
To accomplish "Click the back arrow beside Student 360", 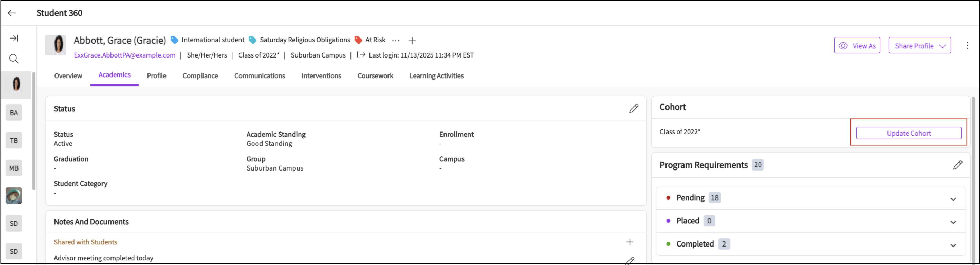I will point(12,13).
